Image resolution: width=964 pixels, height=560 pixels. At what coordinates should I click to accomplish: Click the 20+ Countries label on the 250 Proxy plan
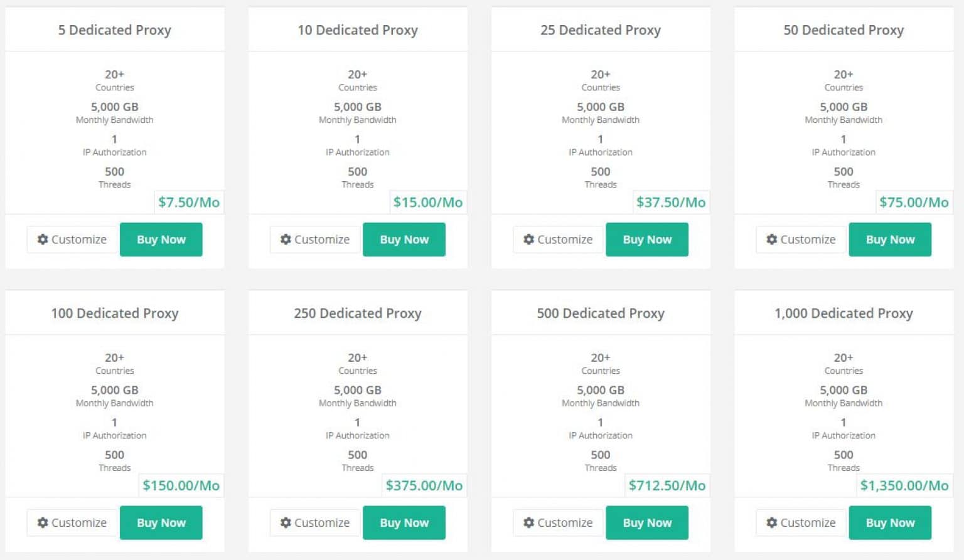(358, 364)
